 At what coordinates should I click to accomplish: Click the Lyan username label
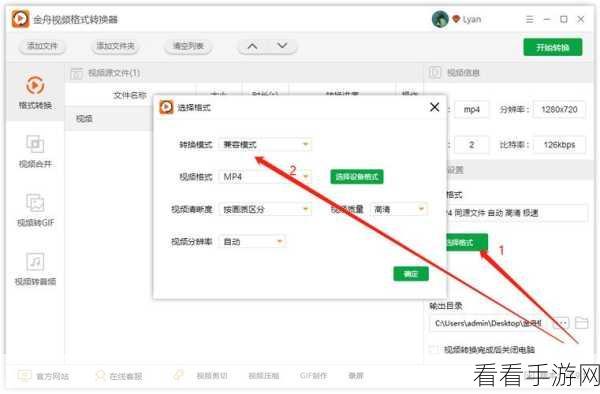[x=471, y=19]
